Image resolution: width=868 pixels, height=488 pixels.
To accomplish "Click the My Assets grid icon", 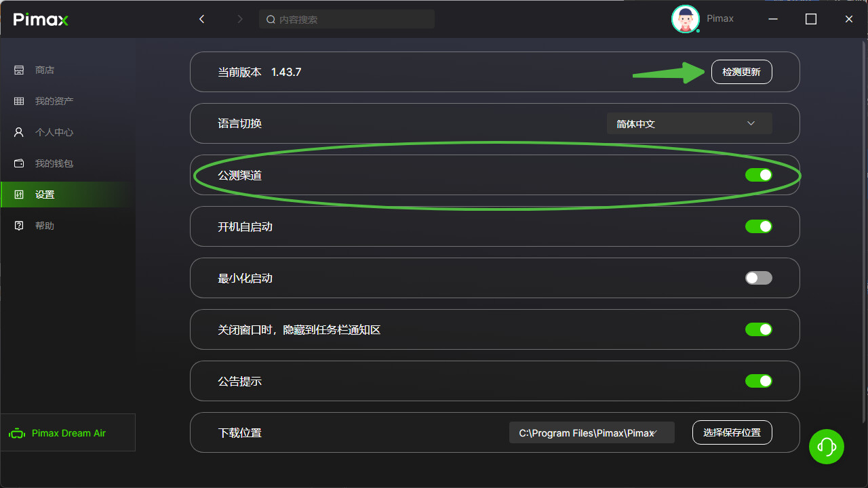I will pyautogui.click(x=19, y=101).
